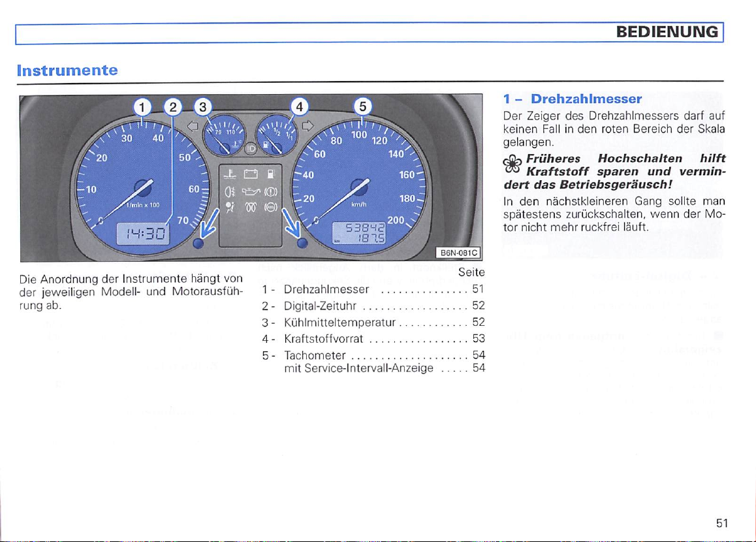Click the glow plug coil indicator icon
This screenshot has width=756, height=542.
coord(251,208)
